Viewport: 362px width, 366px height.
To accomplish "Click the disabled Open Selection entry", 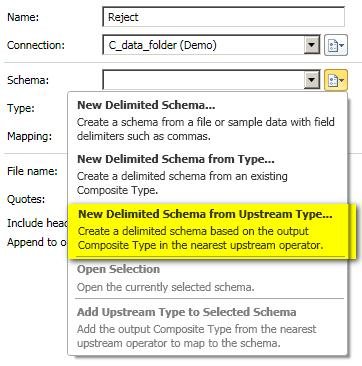I will (x=208, y=278).
